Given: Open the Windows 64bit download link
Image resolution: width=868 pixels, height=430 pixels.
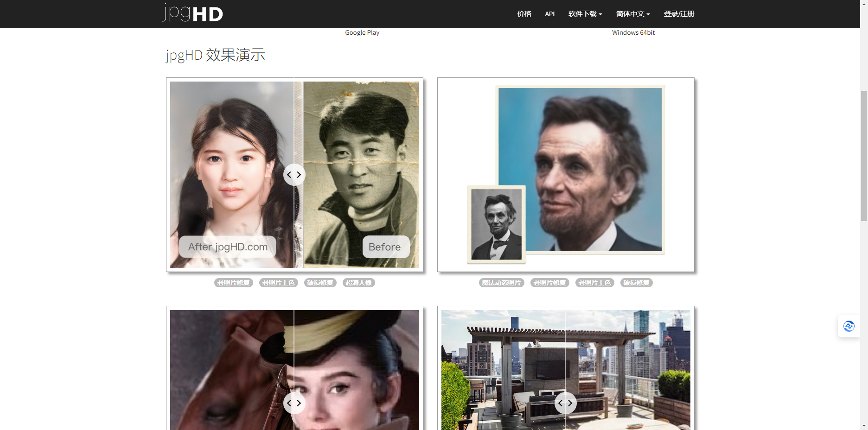Looking at the screenshot, I should pyautogui.click(x=633, y=32).
